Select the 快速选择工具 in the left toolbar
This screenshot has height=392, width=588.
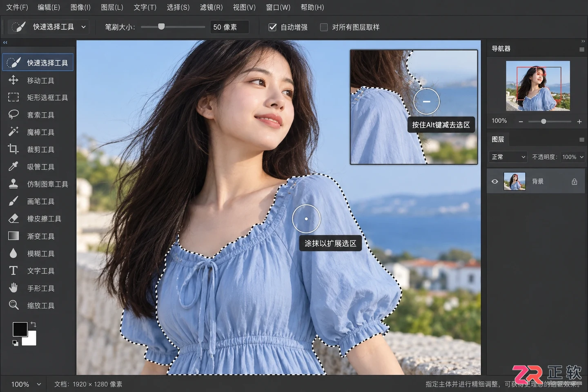coord(38,62)
